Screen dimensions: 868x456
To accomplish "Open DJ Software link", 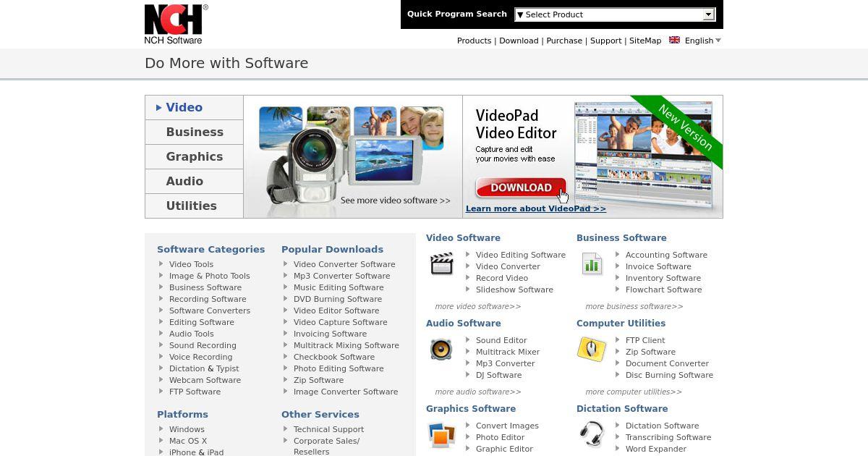I will (498, 375).
